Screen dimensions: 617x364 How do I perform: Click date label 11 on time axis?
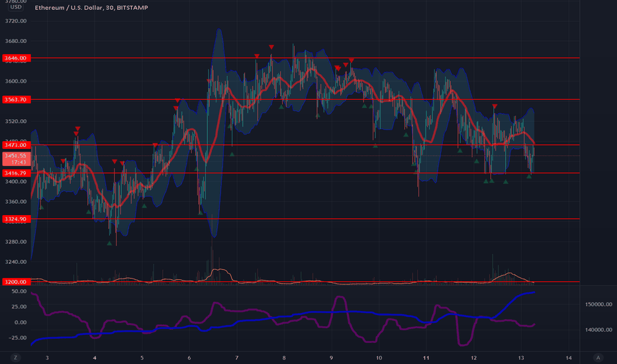pyautogui.click(x=426, y=357)
